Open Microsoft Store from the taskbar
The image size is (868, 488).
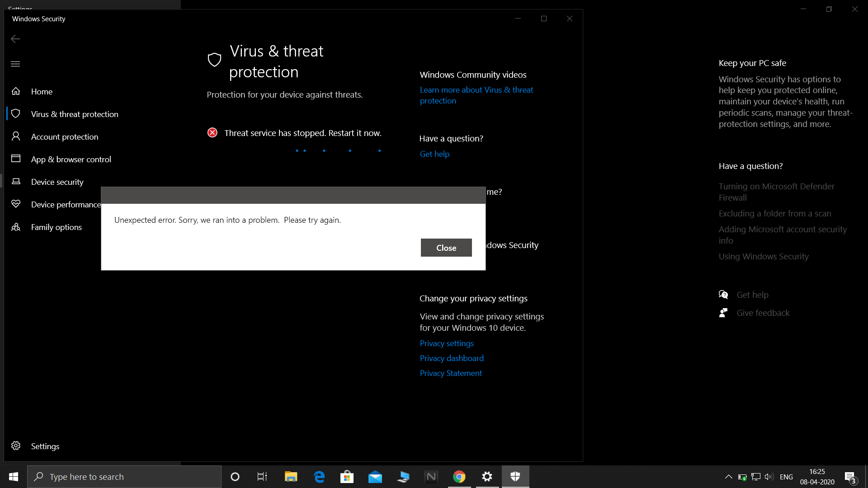347,477
